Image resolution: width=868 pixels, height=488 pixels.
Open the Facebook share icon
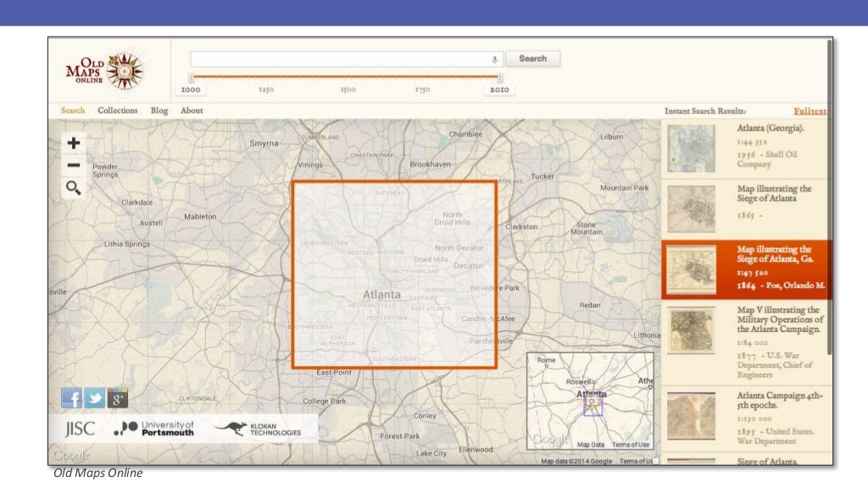[71, 398]
